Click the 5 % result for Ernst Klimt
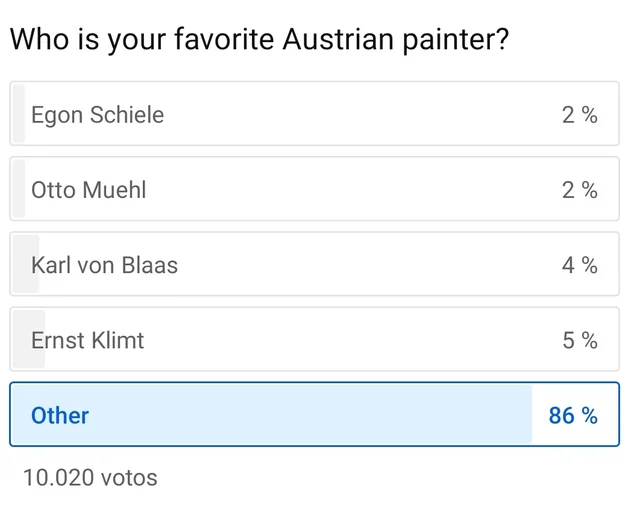Screen dimensions: 640x521 pos(579,340)
